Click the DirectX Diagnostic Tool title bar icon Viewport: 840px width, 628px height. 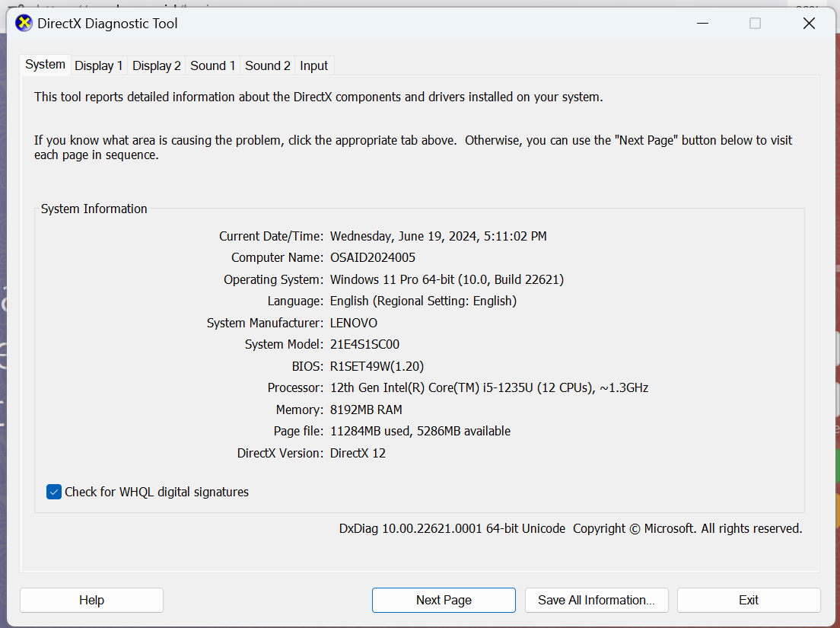point(24,24)
